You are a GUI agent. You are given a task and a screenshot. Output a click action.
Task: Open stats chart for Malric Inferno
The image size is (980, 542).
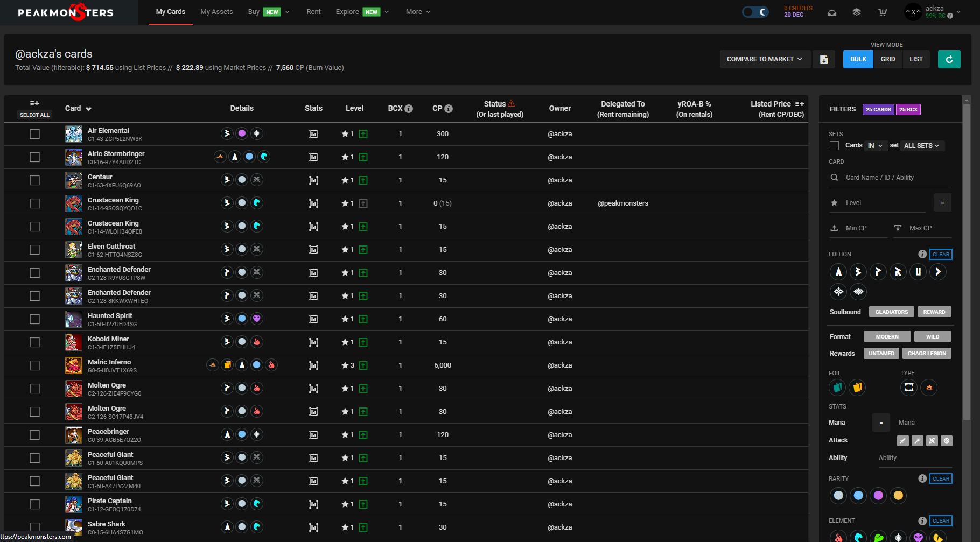point(313,365)
